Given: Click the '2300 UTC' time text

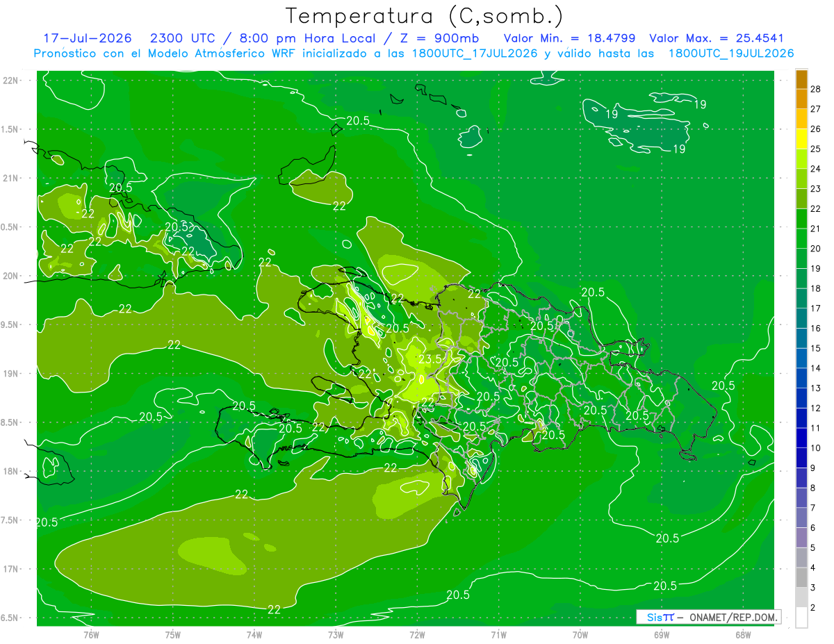Looking at the screenshot, I should click(x=182, y=38).
